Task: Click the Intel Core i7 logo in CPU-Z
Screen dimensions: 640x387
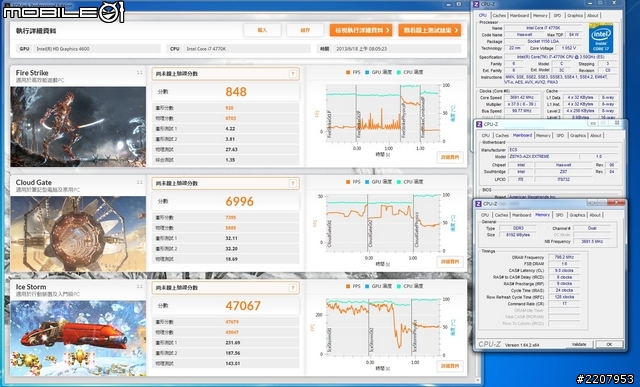Action: tap(601, 38)
